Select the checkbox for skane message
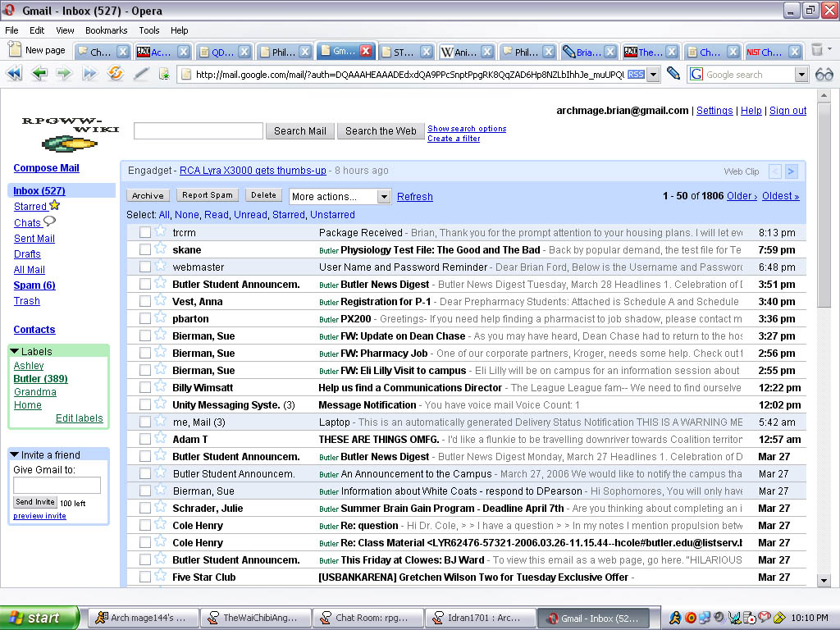840x630 pixels. (144, 249)
